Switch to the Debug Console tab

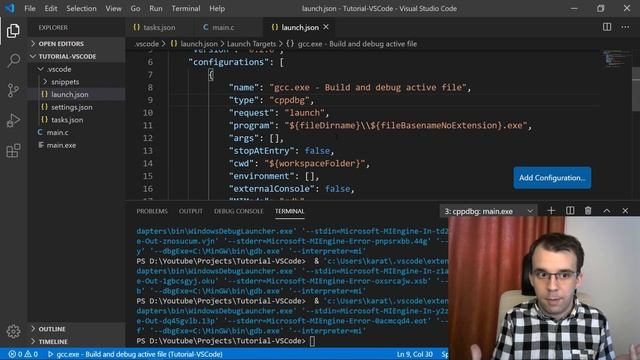point(238,211)
